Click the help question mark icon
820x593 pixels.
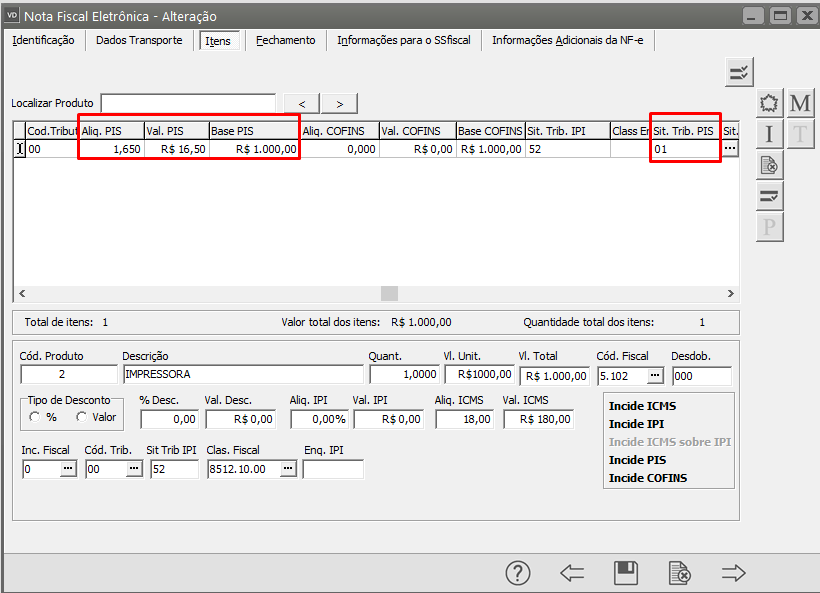(517, 573)
